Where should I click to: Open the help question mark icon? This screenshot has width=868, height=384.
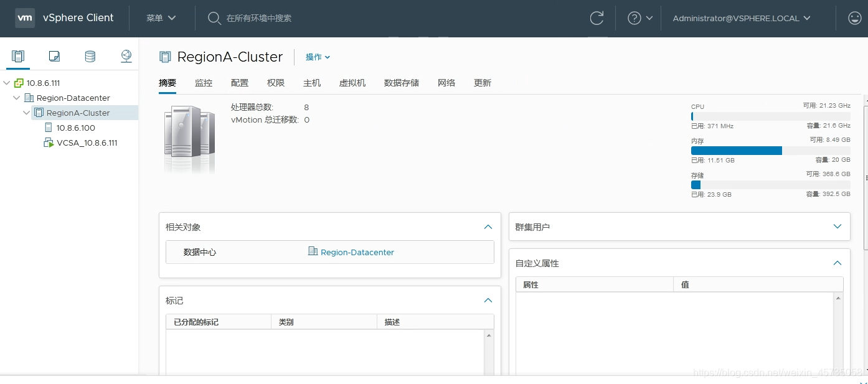point(634,18)
